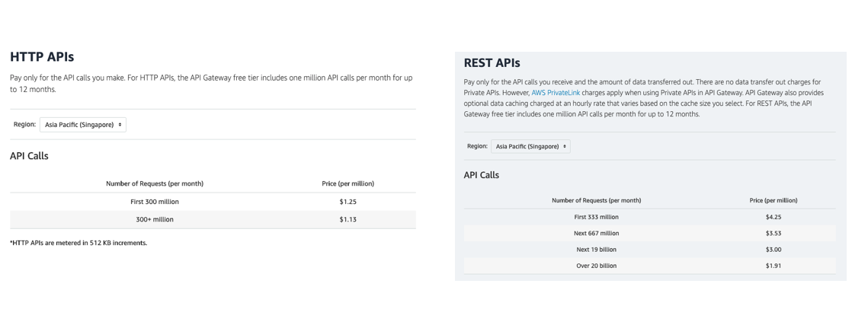868x309 pixels.
Task: Click the REST APIs 'Region:' label
Action: pyautogui.click(x=477, y=146)
